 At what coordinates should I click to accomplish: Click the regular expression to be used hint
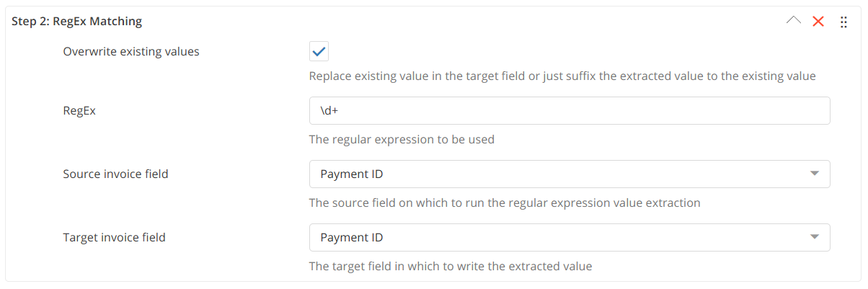(401, 139)
